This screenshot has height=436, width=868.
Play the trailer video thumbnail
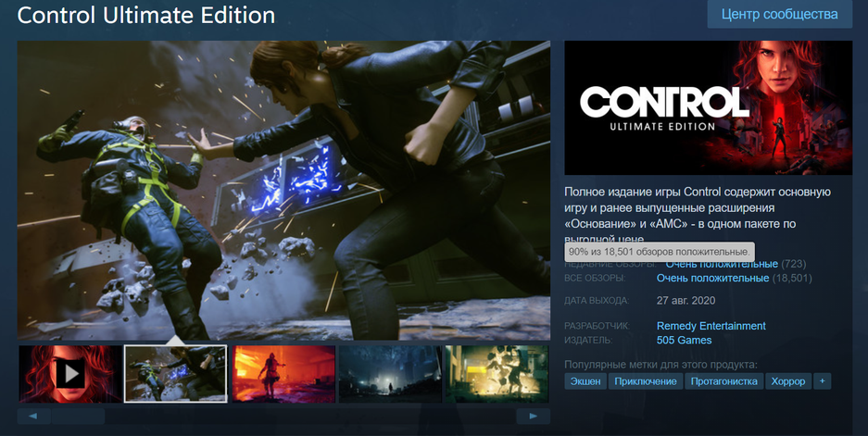pos(70,374)
